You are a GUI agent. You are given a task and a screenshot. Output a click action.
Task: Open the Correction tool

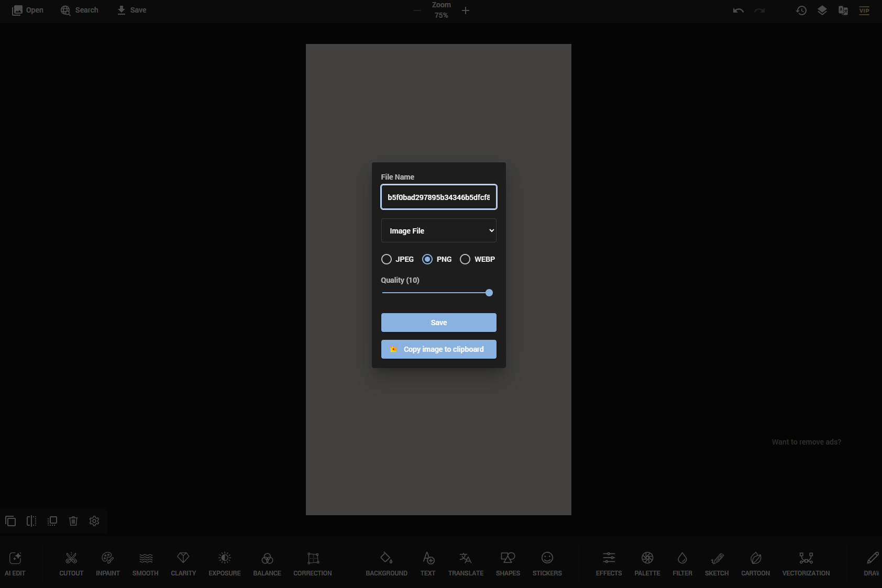pos(313,563)
